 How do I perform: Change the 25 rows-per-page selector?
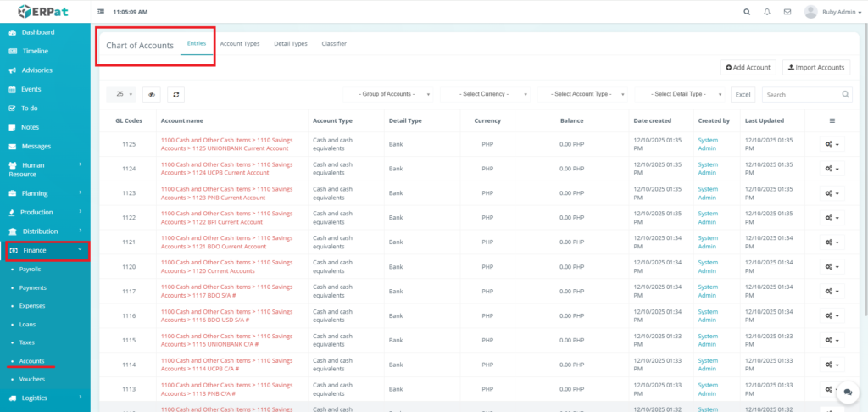coord(124,95)
